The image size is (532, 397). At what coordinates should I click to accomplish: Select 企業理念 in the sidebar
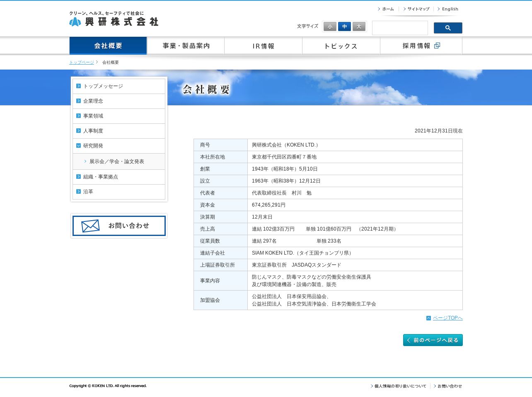(119, 101)
